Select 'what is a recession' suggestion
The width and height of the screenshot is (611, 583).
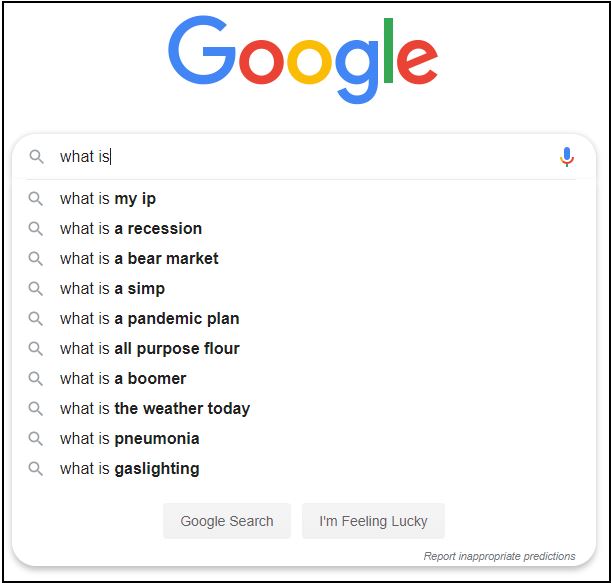tap(131, 229)
